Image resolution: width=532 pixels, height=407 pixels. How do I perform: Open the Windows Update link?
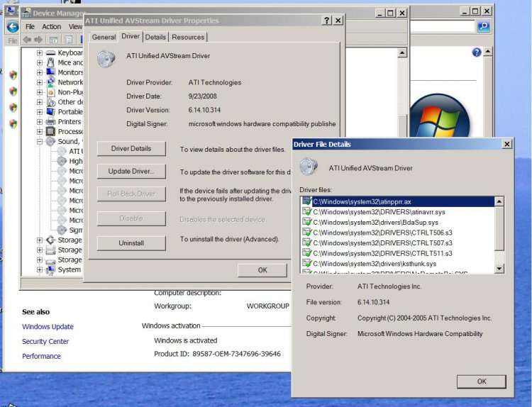coord(48,327)
